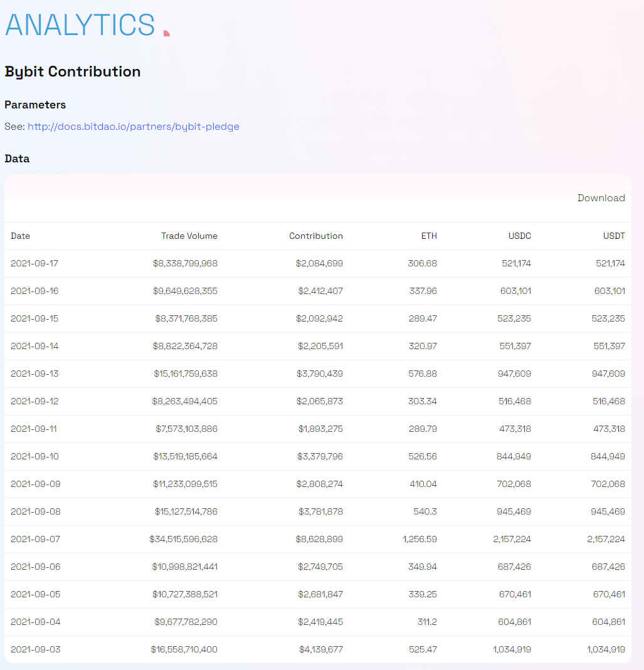Viewport: 644px width, 670px height.
Task: Select ETH value 540.3
Action: point(426,511)
